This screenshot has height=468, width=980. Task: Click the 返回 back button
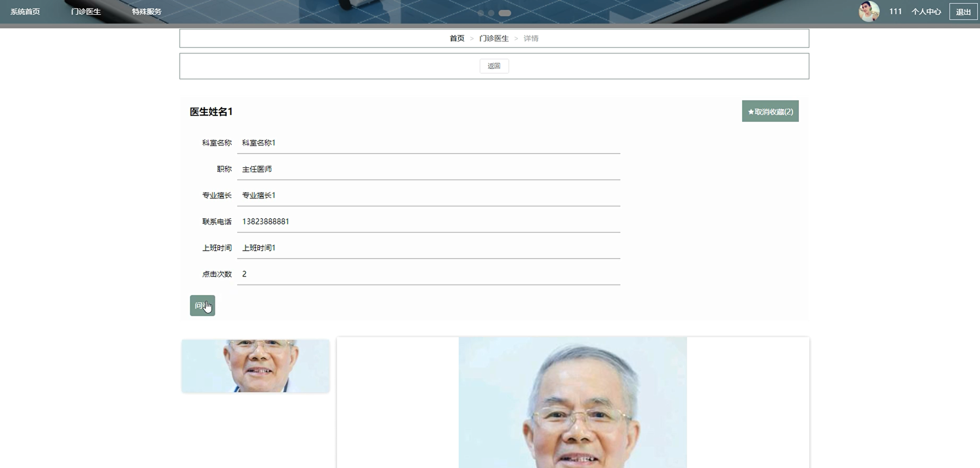494,66
